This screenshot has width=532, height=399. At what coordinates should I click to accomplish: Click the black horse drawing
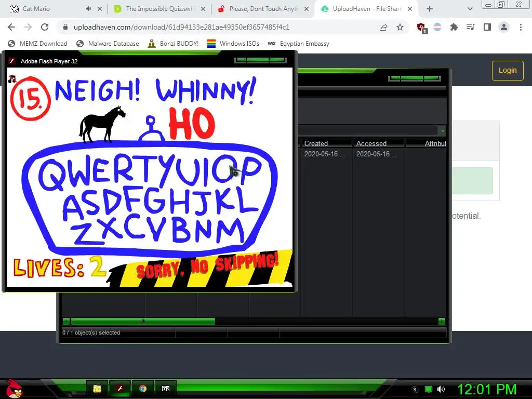coord(102,124)
